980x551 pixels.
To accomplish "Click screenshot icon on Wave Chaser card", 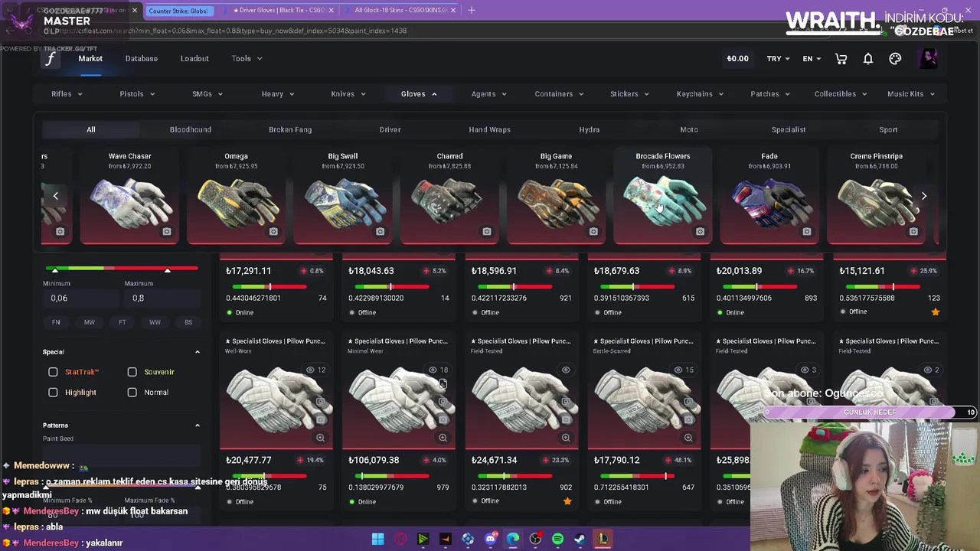I will (x=167, y=231).
